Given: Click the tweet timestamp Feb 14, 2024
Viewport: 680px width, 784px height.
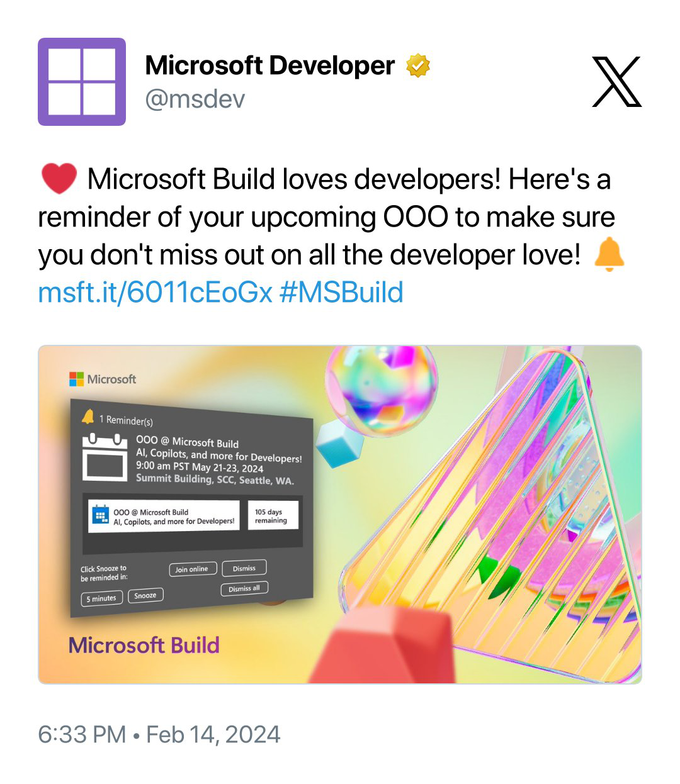Looking at the screenshot, I should point(213,734).
